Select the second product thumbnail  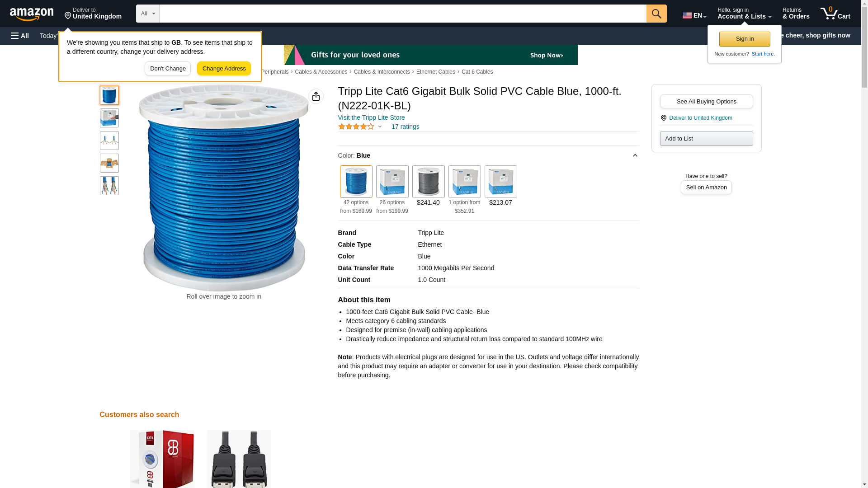tap(109, 118)
